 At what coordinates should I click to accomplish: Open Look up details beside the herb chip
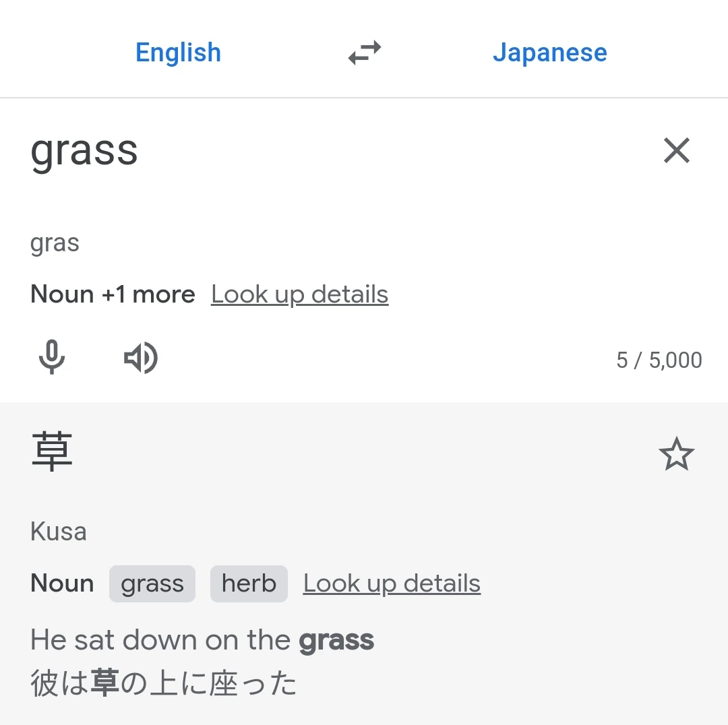coord(392,584)
